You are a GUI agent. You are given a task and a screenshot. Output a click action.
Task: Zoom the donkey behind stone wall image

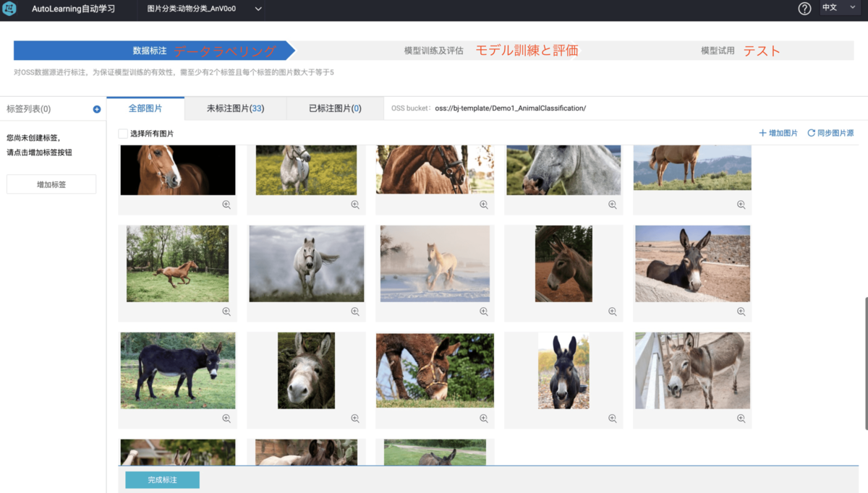point(741,312)
